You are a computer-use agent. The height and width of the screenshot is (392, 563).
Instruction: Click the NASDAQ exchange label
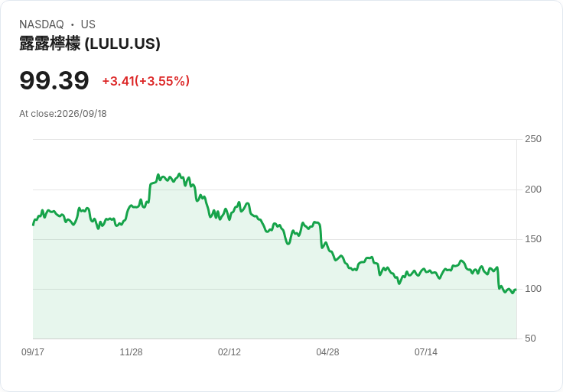pyautogui.click(x=41, y=24)
